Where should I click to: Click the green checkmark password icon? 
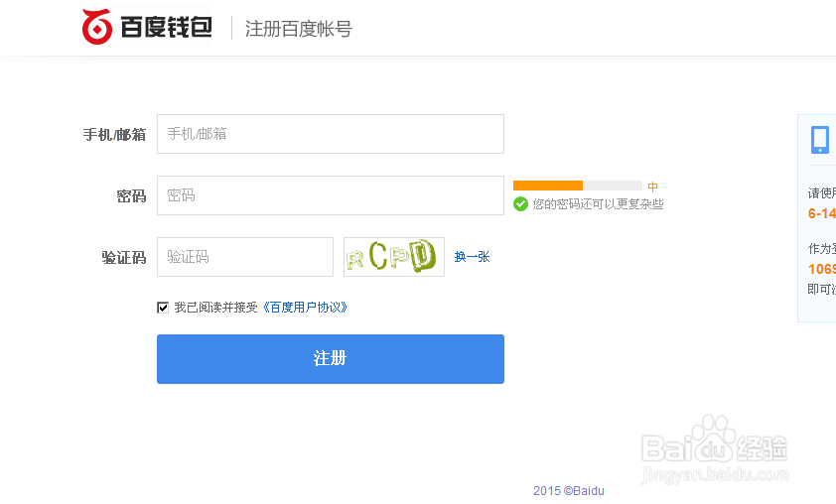tap(520, 204)
